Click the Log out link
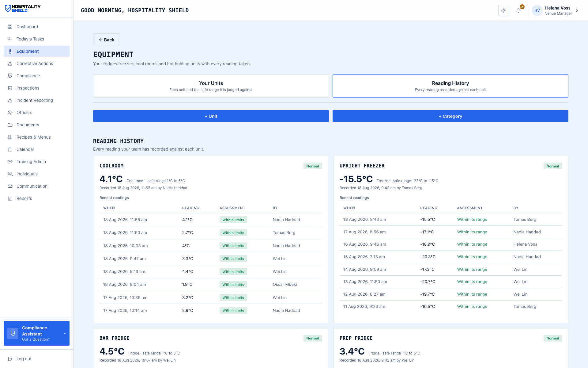 (37, 359)
